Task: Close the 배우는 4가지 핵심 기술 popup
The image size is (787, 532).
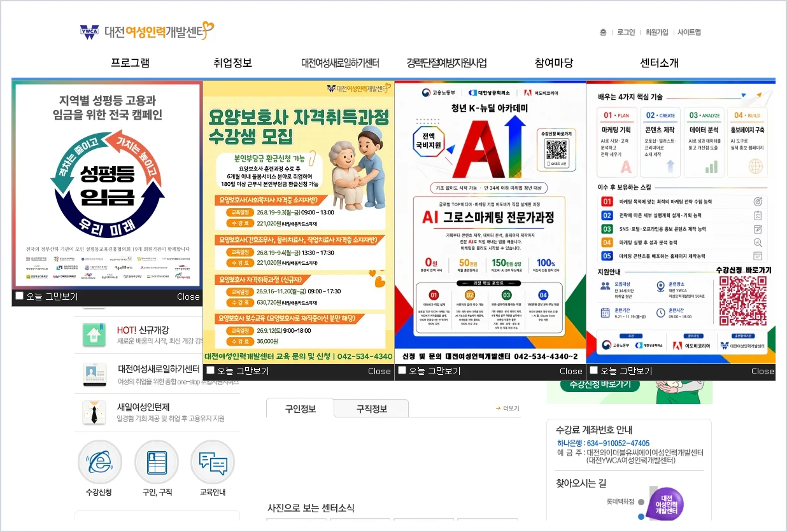Action: coord(763,371)
